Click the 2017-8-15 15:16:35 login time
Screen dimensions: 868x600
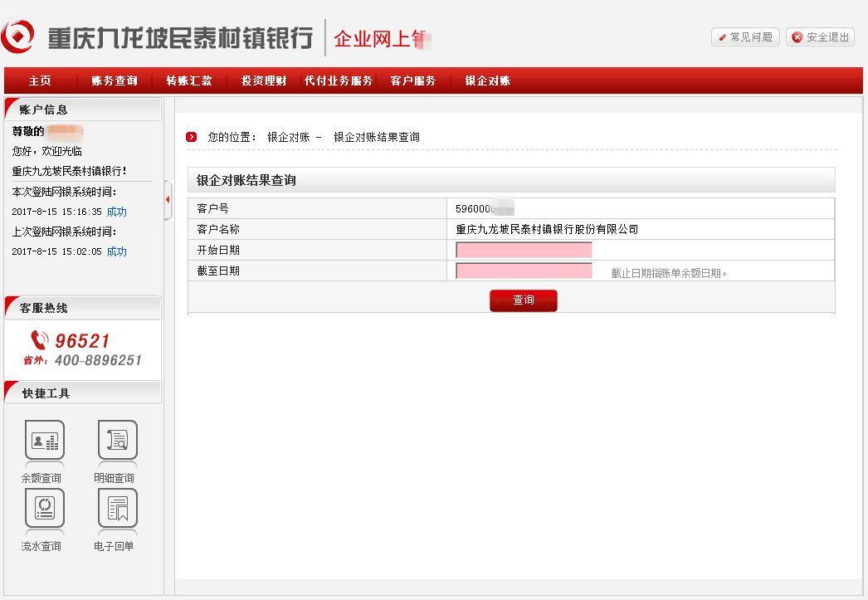coord(57,212)
